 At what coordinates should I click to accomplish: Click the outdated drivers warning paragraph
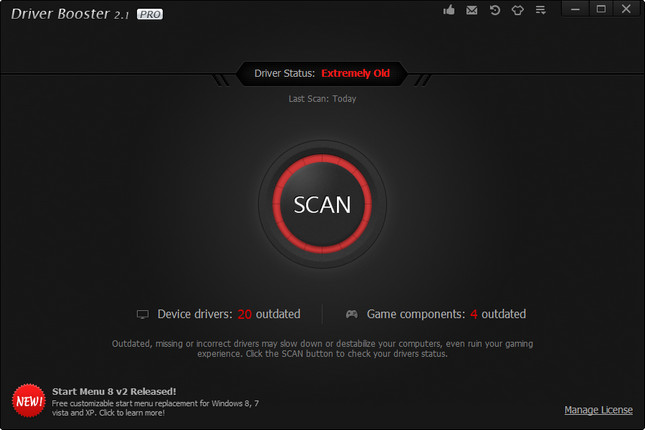322,349
